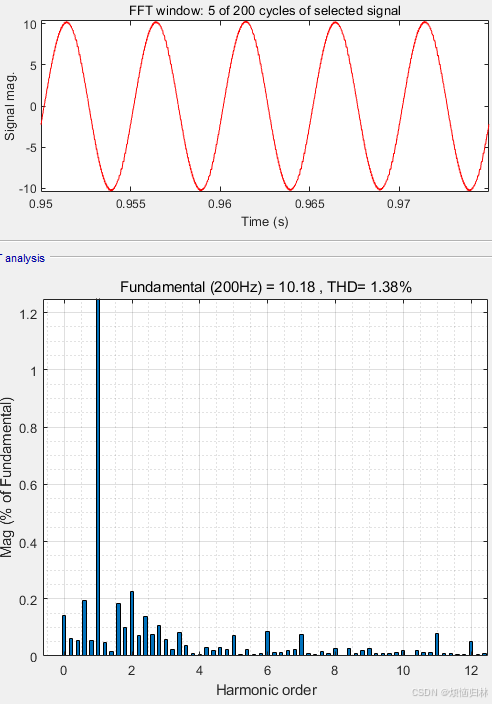The image size is (492, 704).
Task: Click the 'Mag (% of Fundamental)' axis label
Action: [7, 477]
